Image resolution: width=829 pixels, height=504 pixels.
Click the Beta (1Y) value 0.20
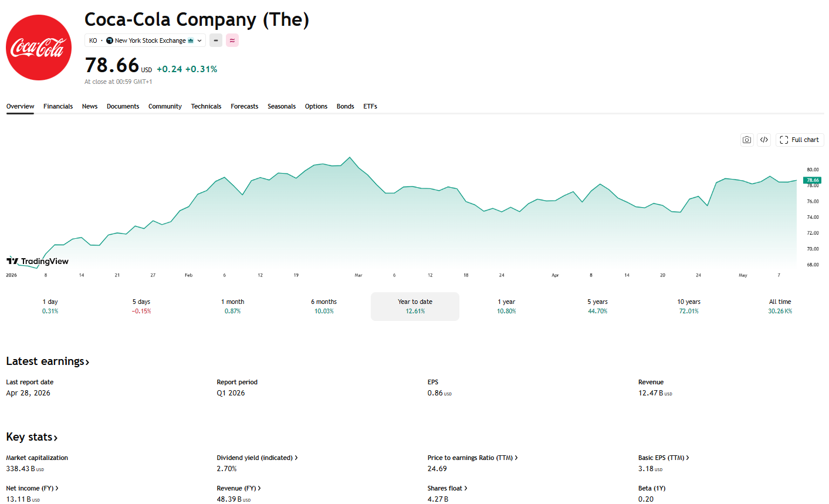tap(646, 499)
